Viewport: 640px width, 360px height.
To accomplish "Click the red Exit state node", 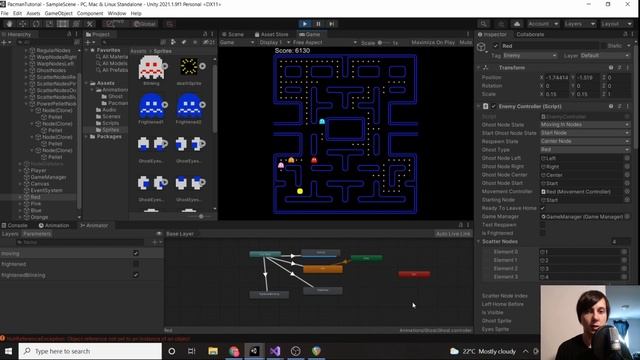I will pos(414,274).
